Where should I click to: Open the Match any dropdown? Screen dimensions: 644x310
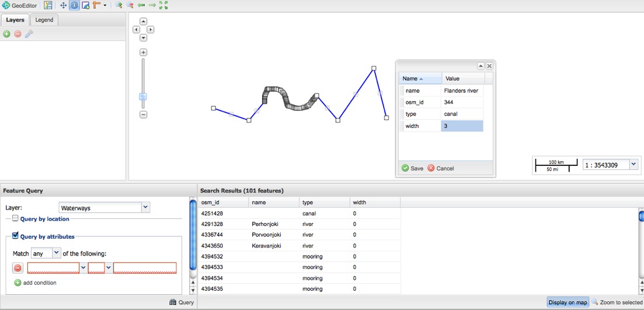click(56, 253)
